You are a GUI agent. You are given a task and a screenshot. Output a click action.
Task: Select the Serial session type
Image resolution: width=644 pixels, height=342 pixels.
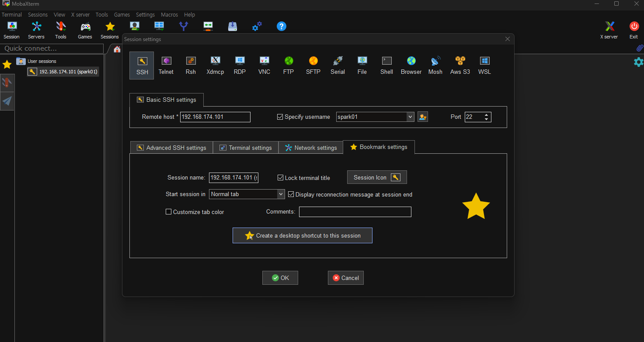(x=338, y=66)
